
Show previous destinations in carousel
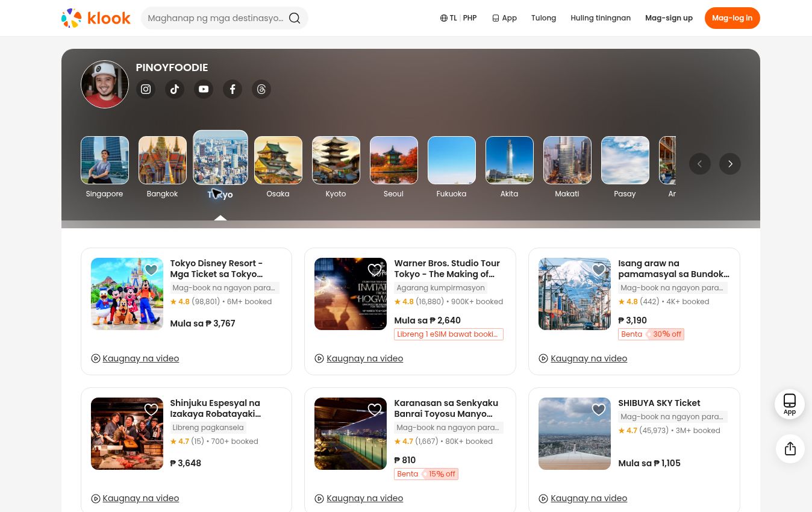pos(700,164)
